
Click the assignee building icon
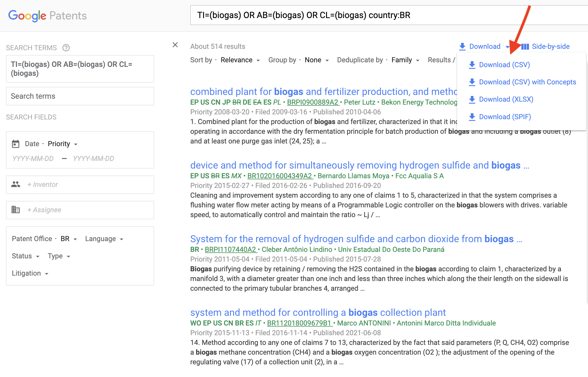pos(16,210)
